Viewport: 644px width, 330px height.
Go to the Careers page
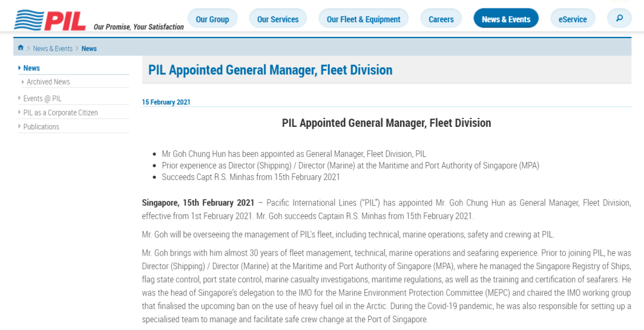(441, 19)
